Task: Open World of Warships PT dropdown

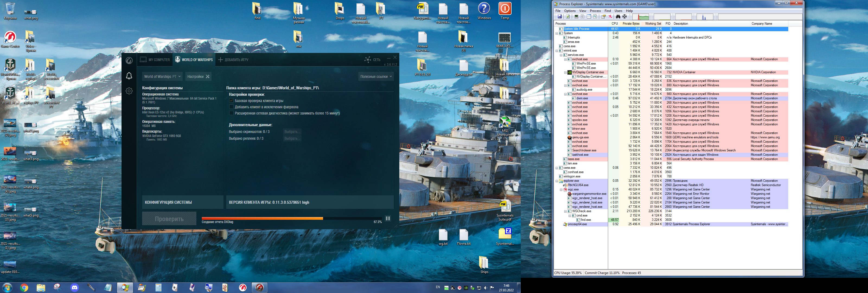Action: tap(162, 77)
